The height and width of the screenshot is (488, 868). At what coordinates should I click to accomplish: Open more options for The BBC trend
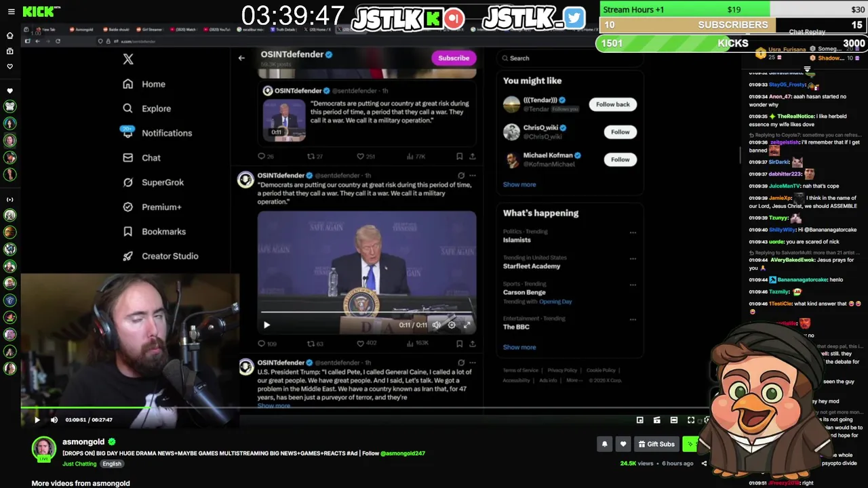(633, 319)
